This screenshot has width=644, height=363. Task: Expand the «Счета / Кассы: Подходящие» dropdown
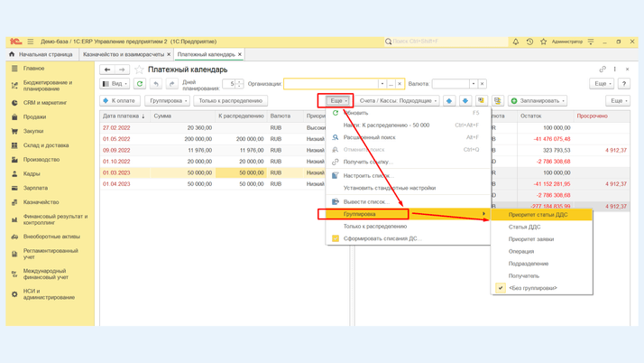click(x=397, y=101)
